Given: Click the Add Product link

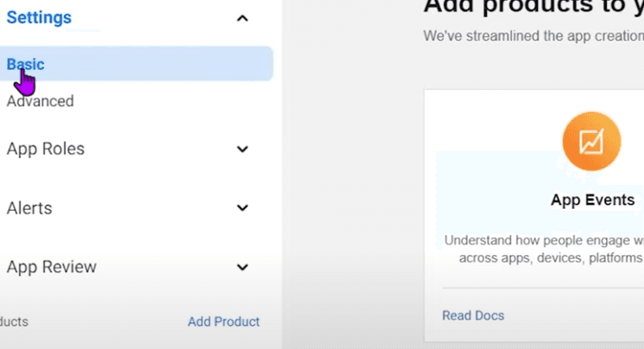Looking at the screenshot, I should point(224,321).
